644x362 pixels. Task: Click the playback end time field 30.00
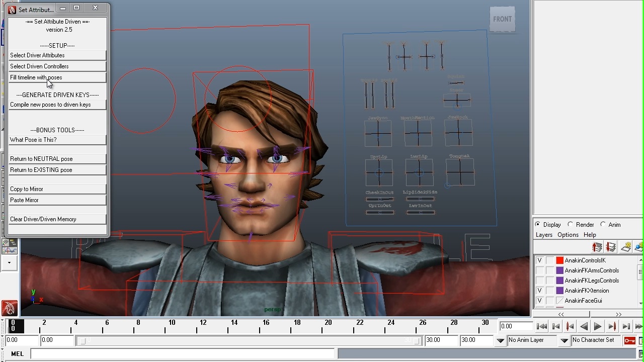tap(441, 340)
